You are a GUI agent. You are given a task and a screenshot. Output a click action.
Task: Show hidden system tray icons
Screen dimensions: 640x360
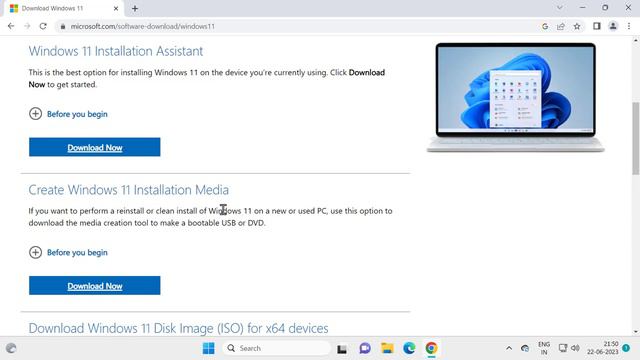tap(509, 348)
